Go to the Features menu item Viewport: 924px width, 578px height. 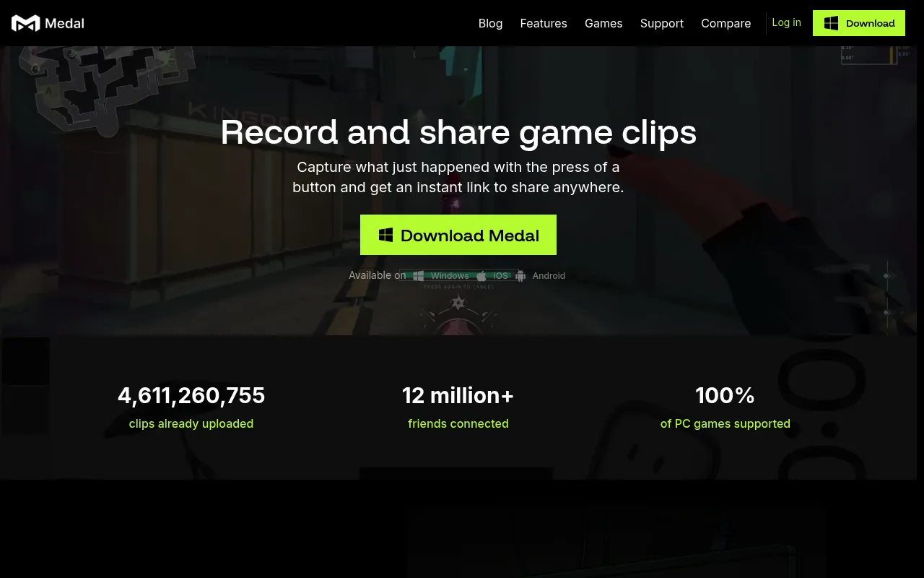point(544,23)
